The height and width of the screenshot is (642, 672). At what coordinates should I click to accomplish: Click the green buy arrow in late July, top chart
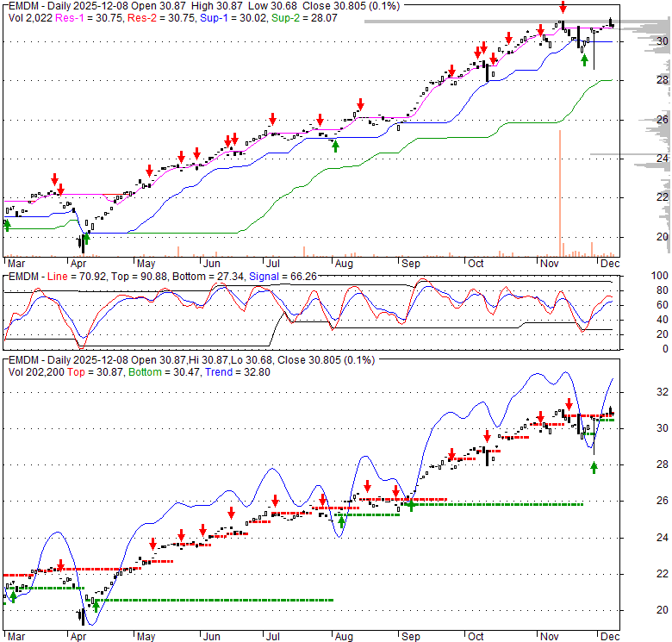pyautogui.click(x=335, y=146)
